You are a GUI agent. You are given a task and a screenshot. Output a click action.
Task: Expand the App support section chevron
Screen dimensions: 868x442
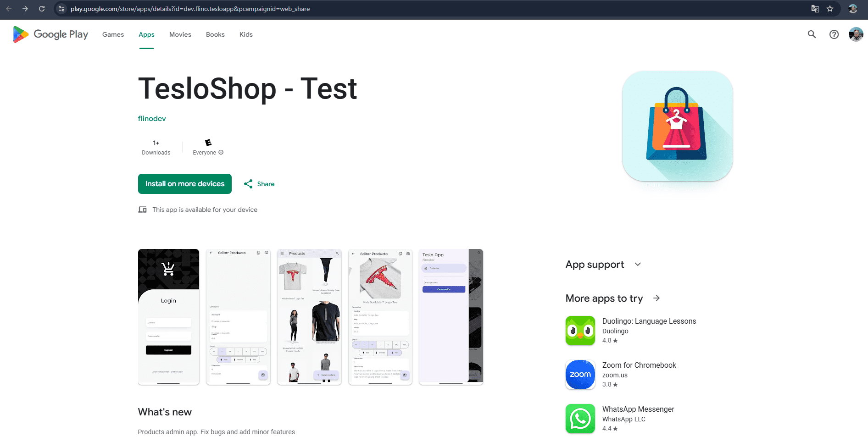[638, 265]
